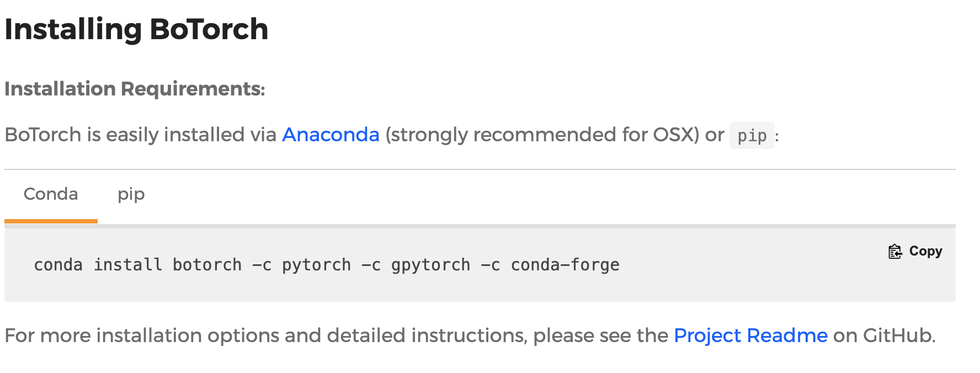
Task: Click the word conda in the command
Action: pos(58,265)
